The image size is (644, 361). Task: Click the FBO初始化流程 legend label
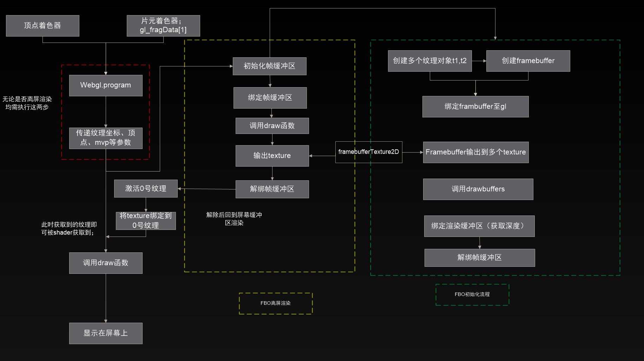[472, 295]
